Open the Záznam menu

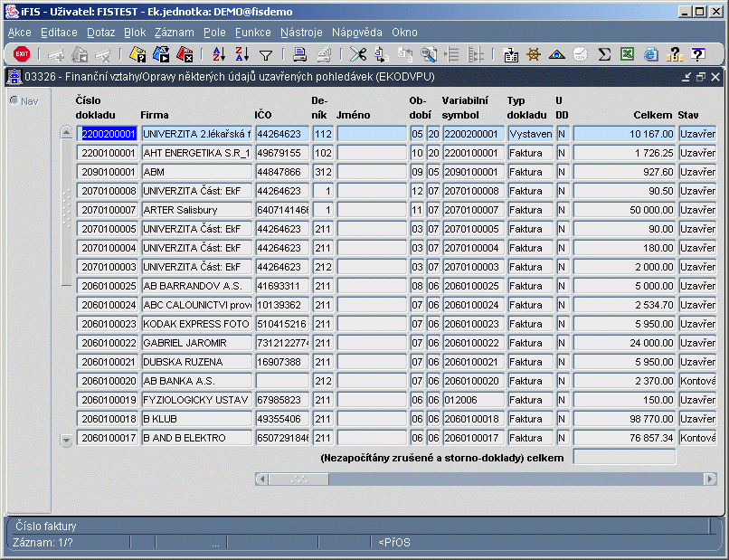point(175,33)
